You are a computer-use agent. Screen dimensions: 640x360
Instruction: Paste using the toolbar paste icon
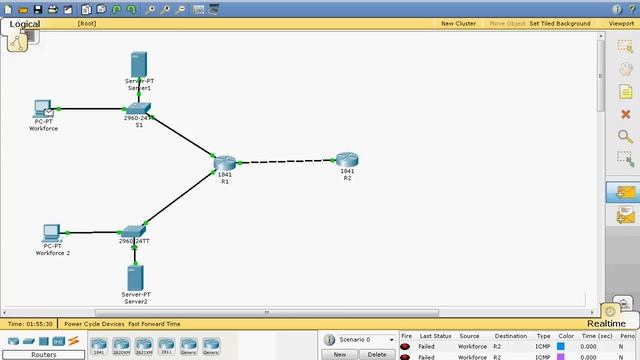tap(101, 9)
